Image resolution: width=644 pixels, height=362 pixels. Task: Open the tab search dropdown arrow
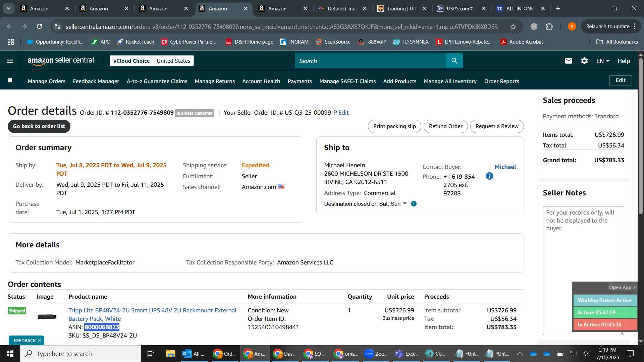(8, 8)
